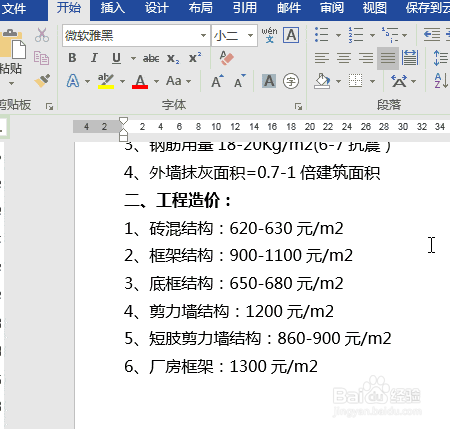
Task: Open Font dialog launcher in 字体 group
Action: click(x=298, y=107)
